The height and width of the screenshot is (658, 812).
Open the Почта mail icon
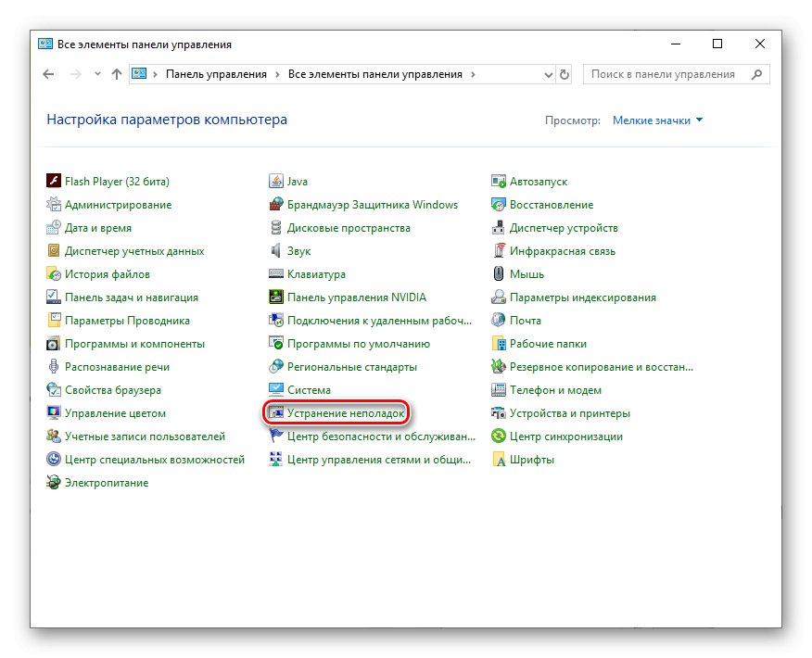(x=498, y=321)
